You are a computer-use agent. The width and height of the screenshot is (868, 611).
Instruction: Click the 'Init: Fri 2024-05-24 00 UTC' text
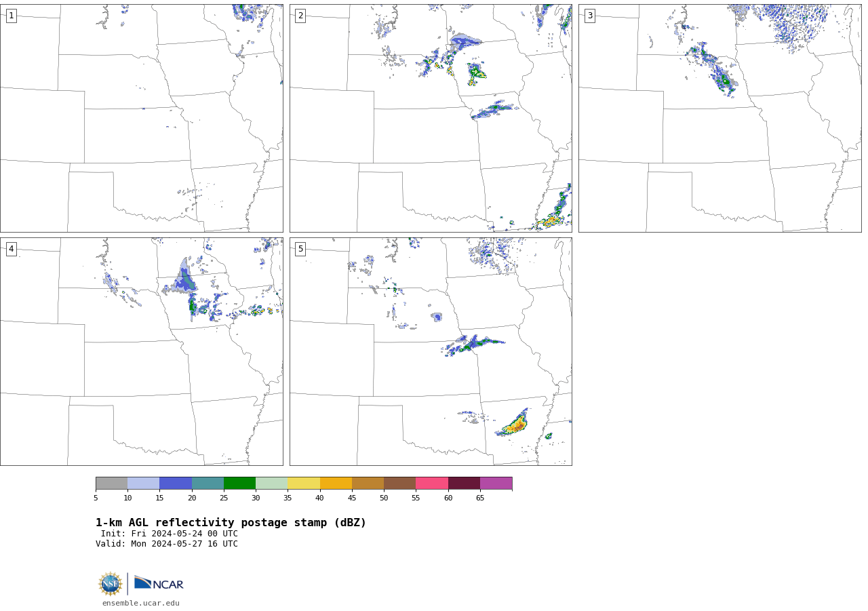[x=170, y=534]
